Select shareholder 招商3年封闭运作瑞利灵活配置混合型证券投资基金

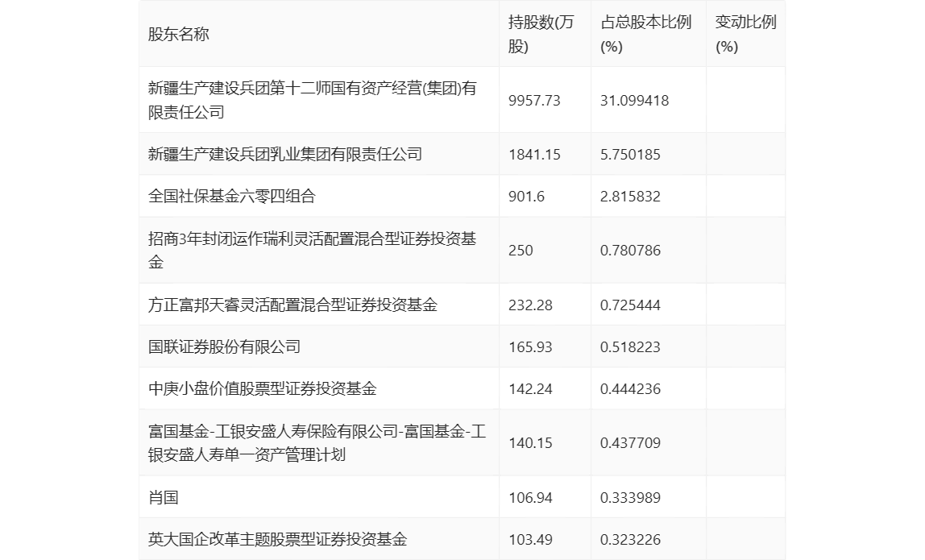coord(312,251)
